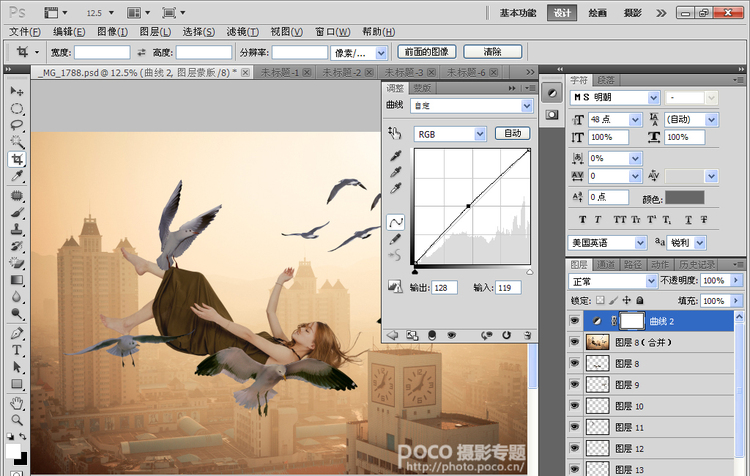This screenshot has width=750, height=476.
Task: Swap foreground and background colors
Action: coord(22,436)
